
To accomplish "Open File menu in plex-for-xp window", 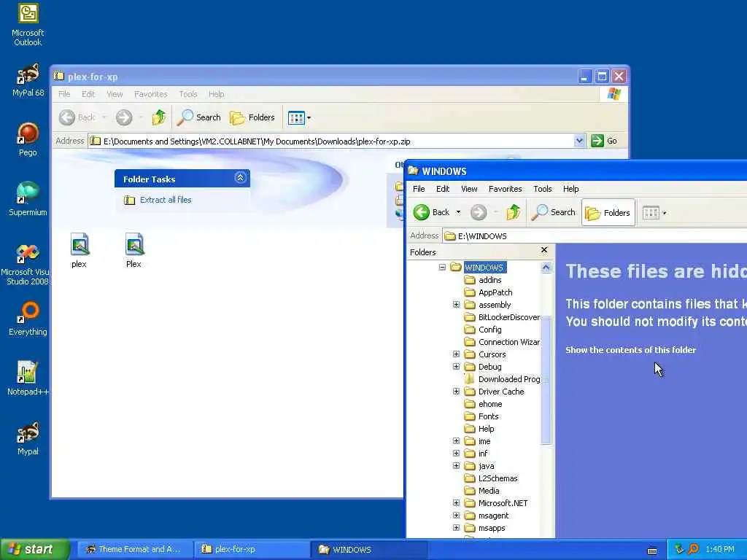I will [x=64, y=94].
